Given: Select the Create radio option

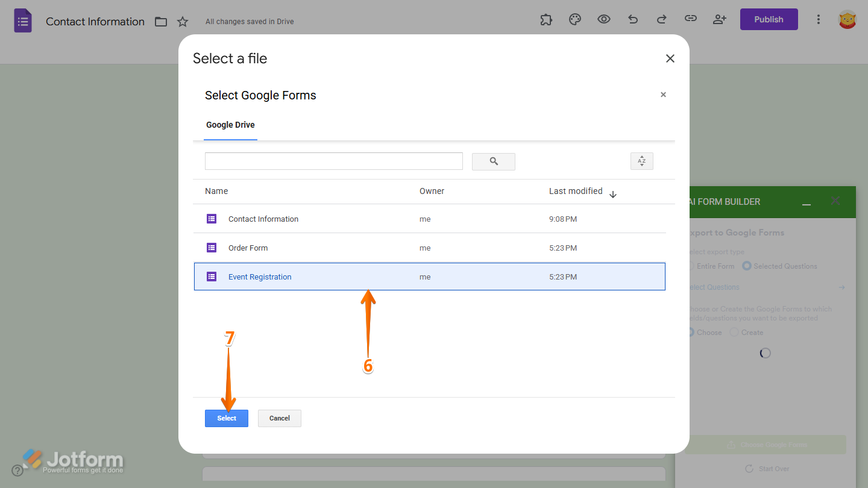Looking at the screenshot, I should 734,332.
